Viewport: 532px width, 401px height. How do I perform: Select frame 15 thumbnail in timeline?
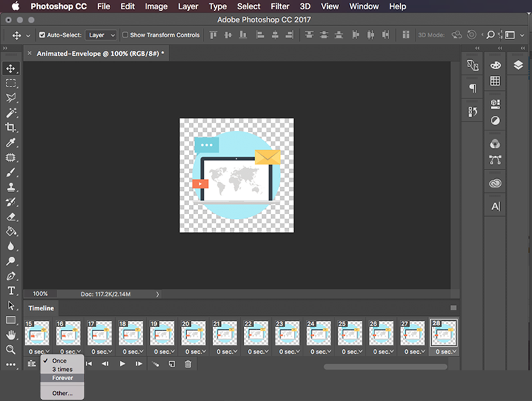37,333
